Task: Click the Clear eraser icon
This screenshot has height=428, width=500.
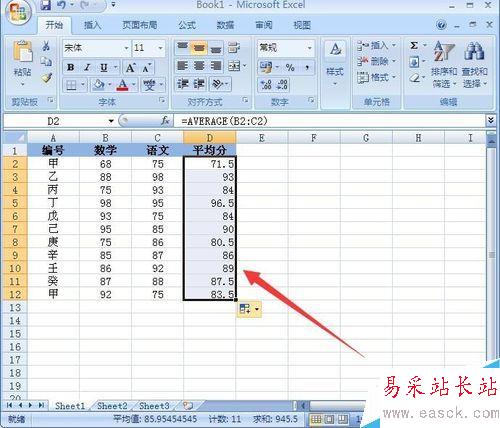Action: (x=414, y=78)
